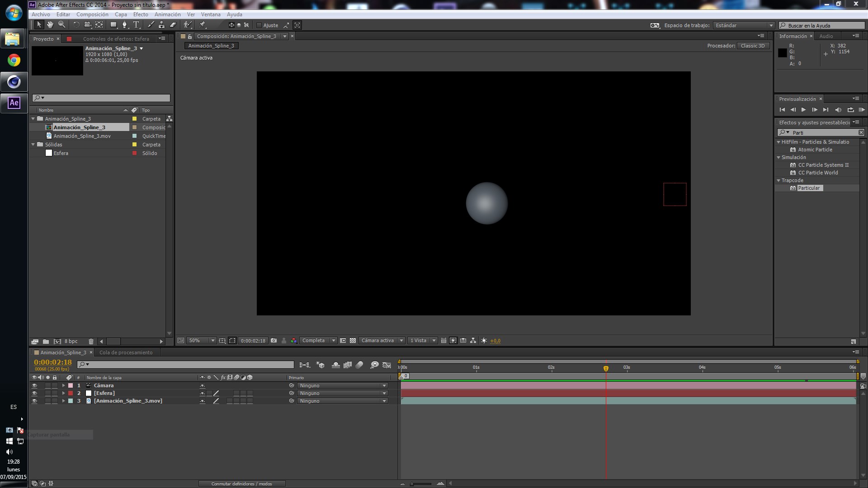Select the Hand tool
The image size is (868, 488).
[50, 25]
